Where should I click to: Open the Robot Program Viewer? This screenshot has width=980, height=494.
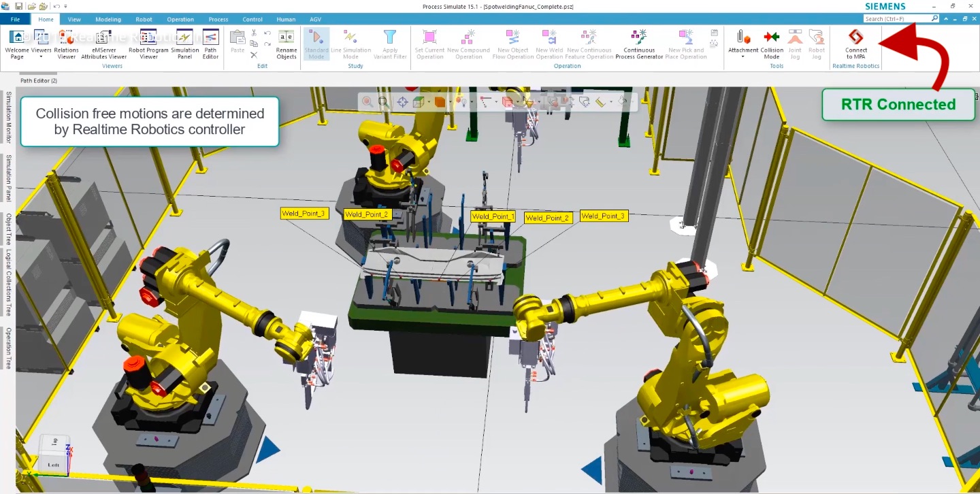click(x=148, y=44)
